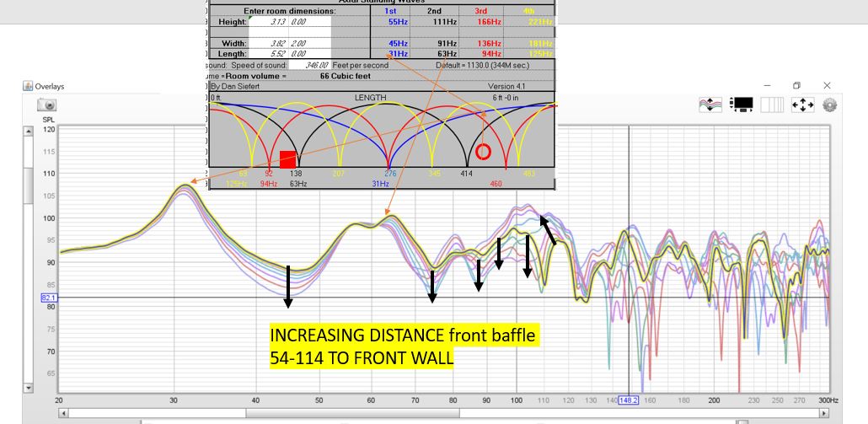Click the 414 position label under the diagram
This screenshot has height=424, width=868.
[467, 174]
